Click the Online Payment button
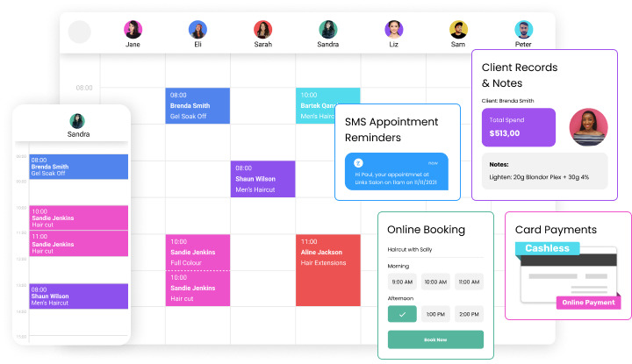Screen dimensions: 632x364 click(587, 303)
